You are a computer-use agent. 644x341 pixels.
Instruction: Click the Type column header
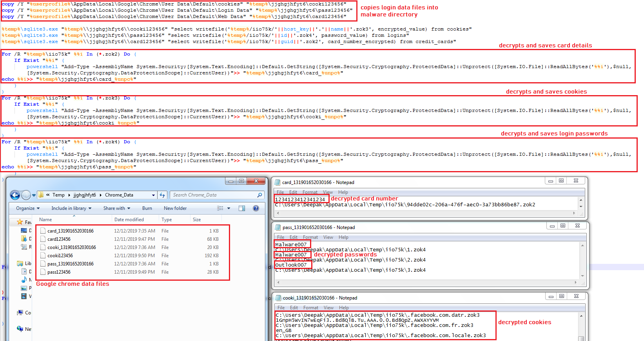pos(167,220)
